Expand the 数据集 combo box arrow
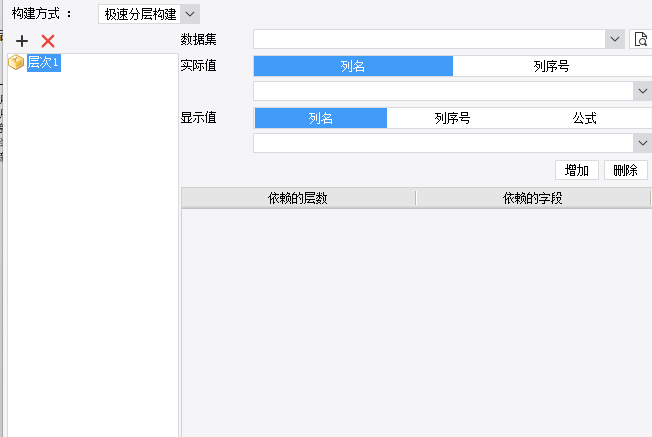 click(x=615, y=40)
